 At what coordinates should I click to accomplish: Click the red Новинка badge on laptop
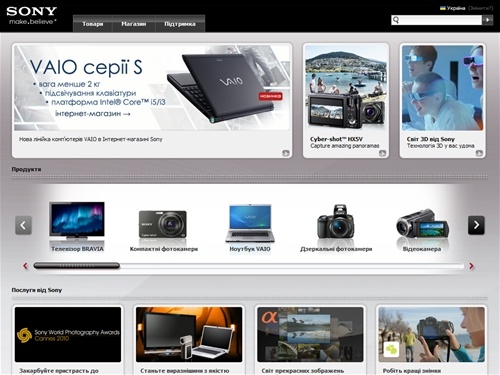(x=270, y=96)
